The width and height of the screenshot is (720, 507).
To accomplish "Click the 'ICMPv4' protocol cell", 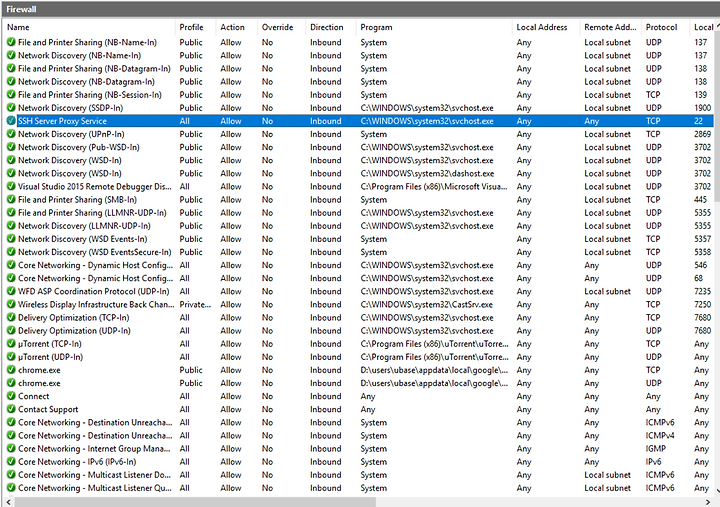I will point(660,435).
